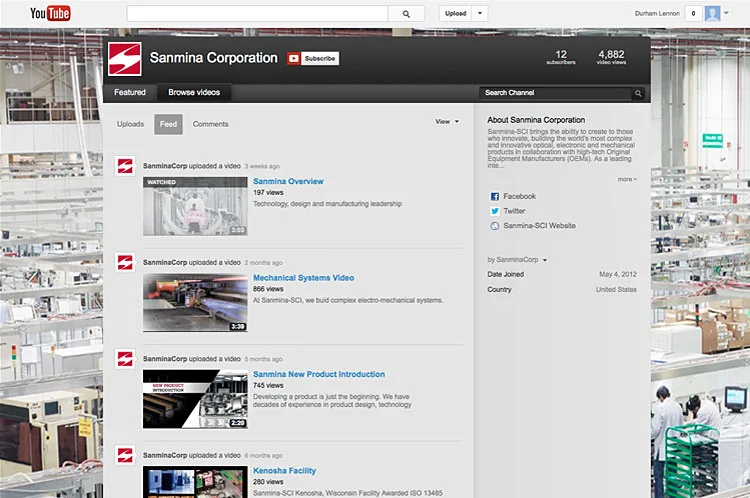Play the Sanmina Overview thumbnail
750x498 pixels.
[195, 206]
